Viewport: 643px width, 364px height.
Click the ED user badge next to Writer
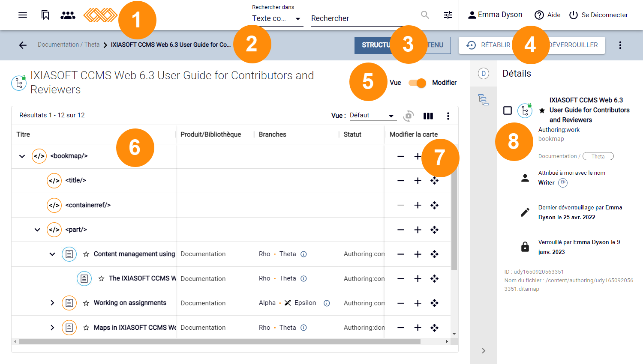pos(563,182)
